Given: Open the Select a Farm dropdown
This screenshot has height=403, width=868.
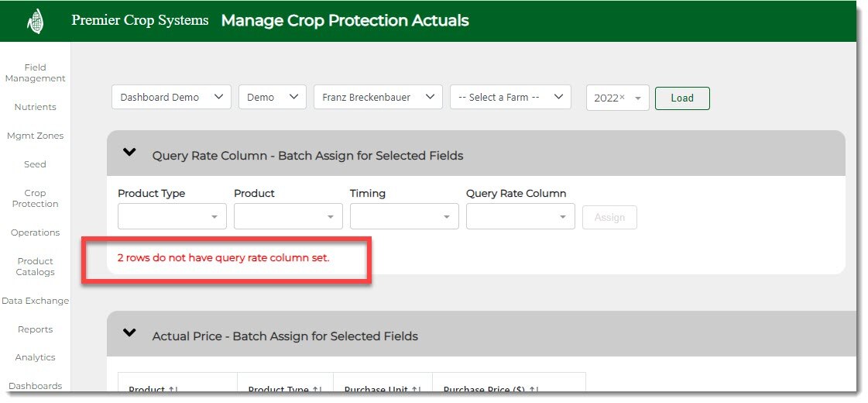Looking at the screenshot, I should pyautogui.click(x=509, y=98).
